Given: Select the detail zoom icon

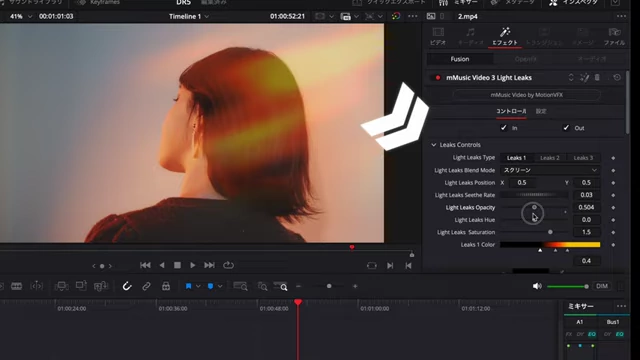Looking at the screenshot, I should click(x=262, y=287).
